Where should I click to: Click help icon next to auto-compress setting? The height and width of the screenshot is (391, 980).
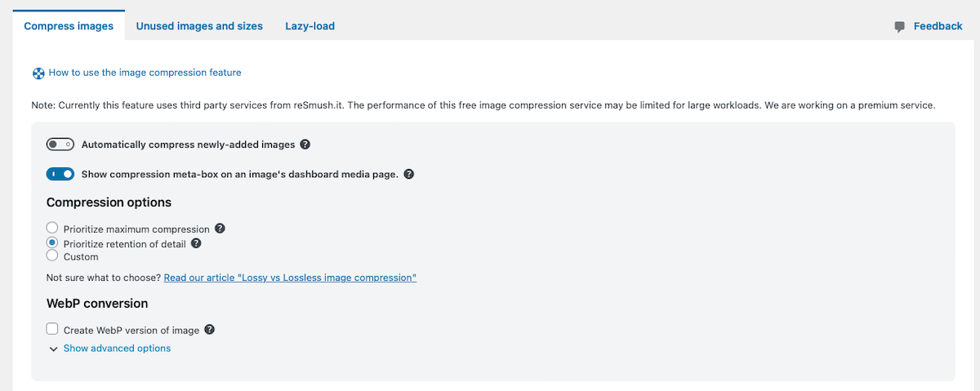coord(305,144)
